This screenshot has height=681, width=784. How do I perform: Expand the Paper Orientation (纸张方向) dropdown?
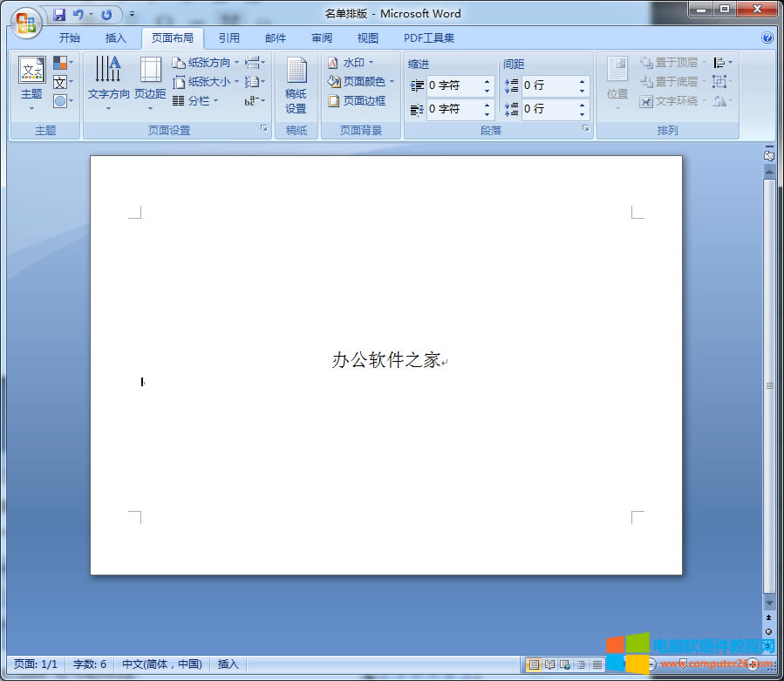206,63
